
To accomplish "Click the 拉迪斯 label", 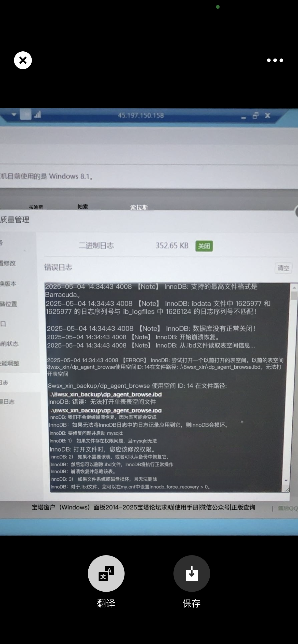I will (x=36, y=207).
